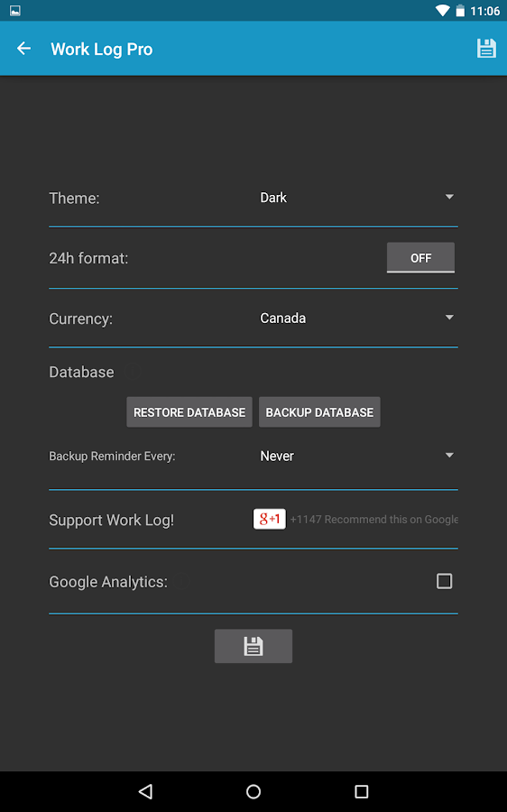Screen dimensions: 507x812
Task: Click the BACKUP DATABASE button
Action: point(319,412)
